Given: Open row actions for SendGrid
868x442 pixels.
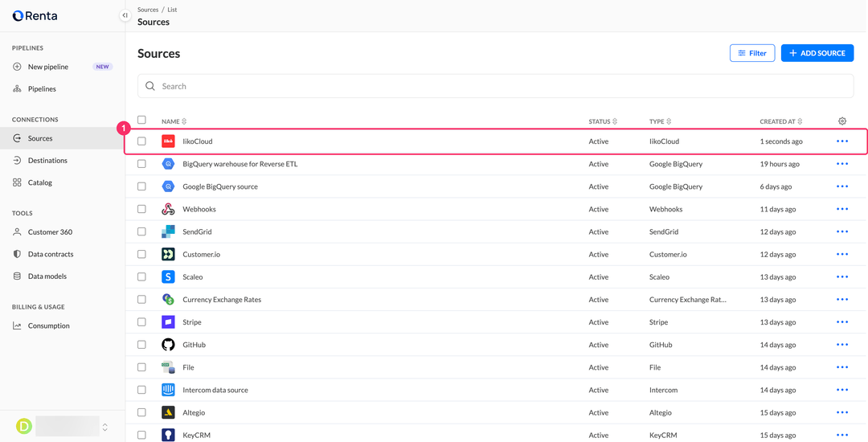Looking at the screenshot, I should pyautogui.click(x=842, y=231).
